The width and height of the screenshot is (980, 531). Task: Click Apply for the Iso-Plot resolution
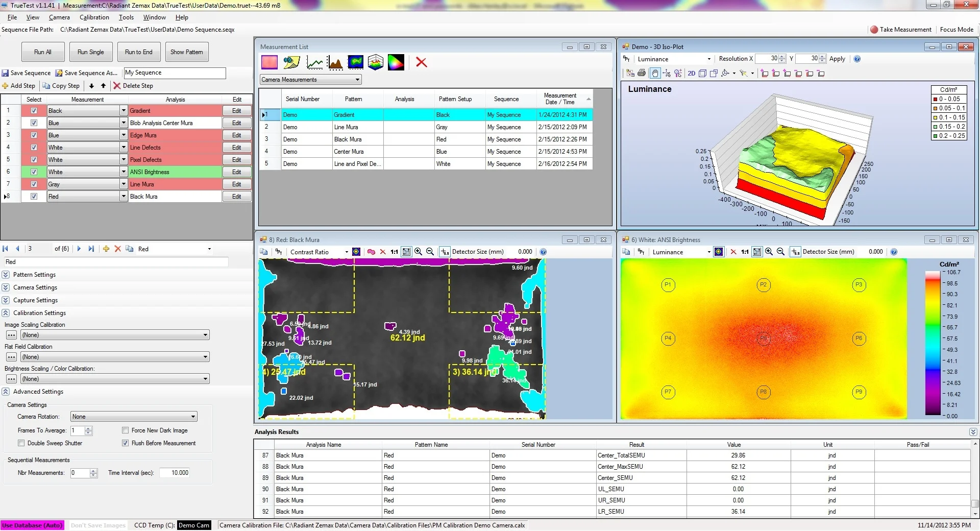point(838,59)
